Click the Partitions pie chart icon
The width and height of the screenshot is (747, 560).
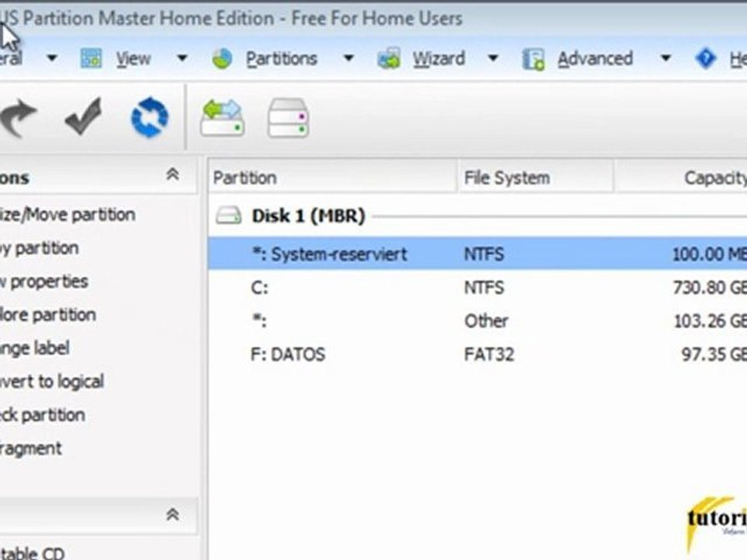(222, 58)
